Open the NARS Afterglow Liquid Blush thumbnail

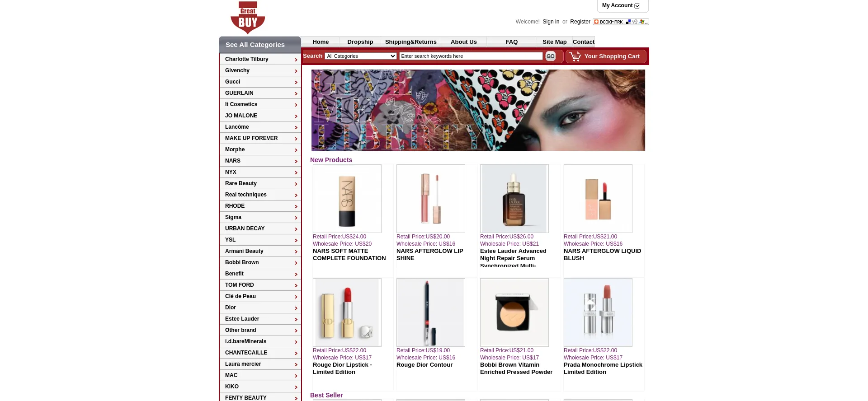598,199
